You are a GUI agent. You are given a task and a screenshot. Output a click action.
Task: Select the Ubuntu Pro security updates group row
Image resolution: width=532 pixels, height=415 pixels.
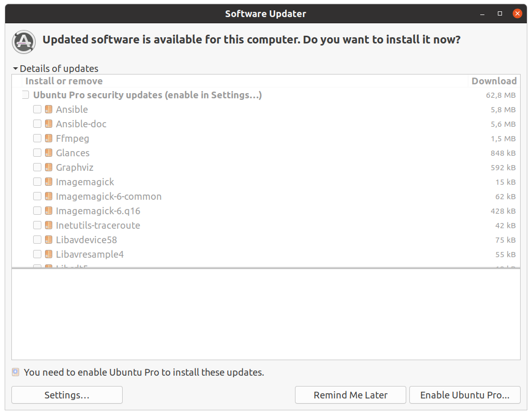266,95
